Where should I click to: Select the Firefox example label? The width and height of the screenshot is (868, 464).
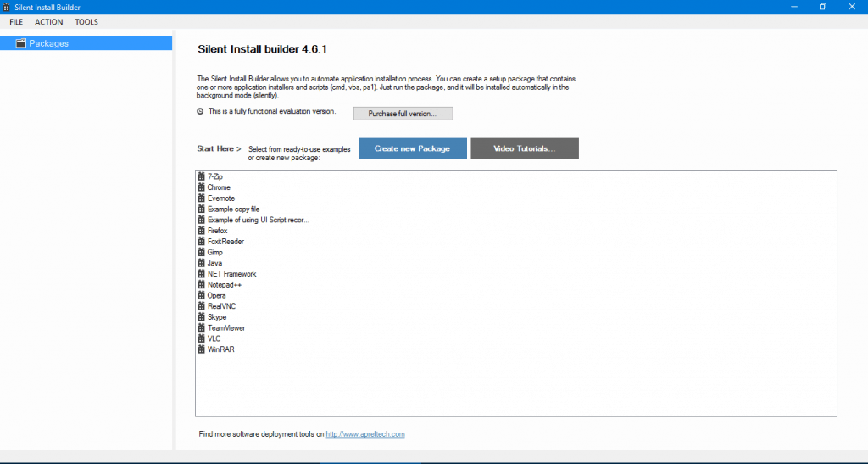click(218, 231)
